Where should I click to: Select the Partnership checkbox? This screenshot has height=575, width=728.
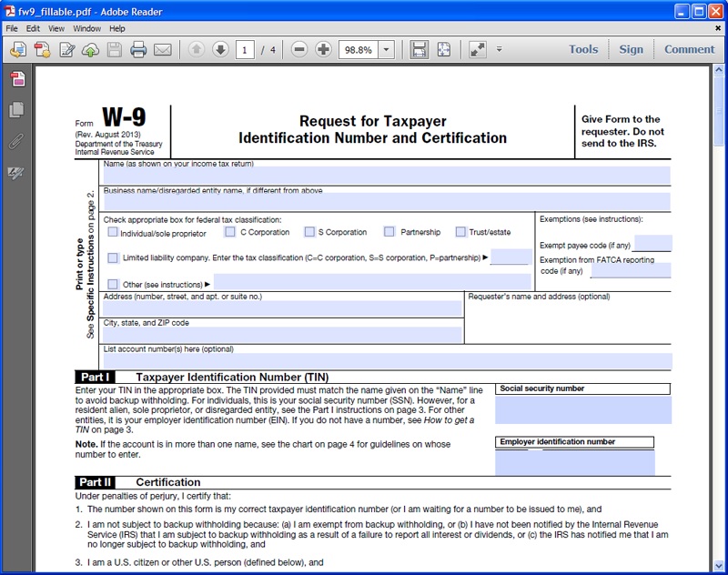point(389,232)
